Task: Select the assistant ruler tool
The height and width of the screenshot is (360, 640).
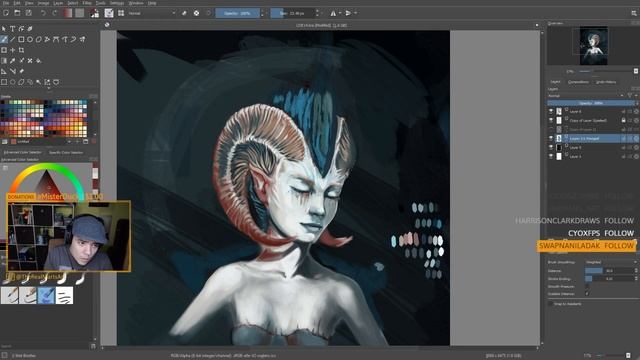Action: pyautogui.click(x=4, y=71)
